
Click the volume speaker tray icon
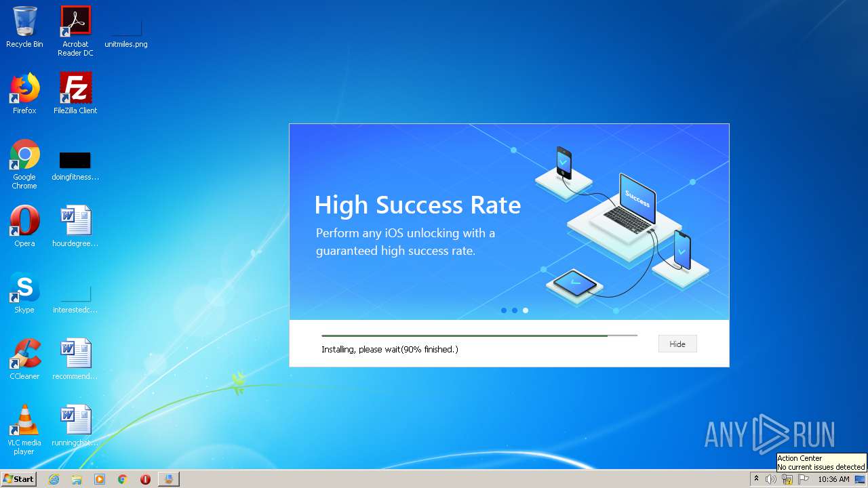[771, 479]
